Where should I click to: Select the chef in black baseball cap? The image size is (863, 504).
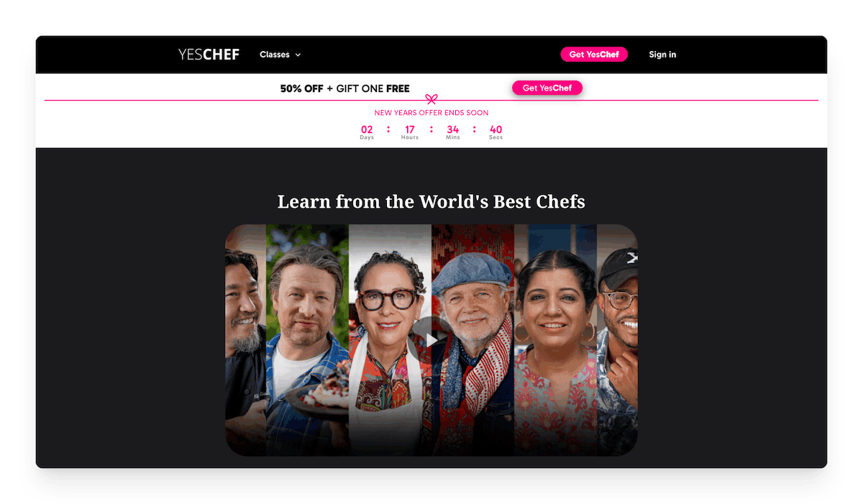coord(617,339)
